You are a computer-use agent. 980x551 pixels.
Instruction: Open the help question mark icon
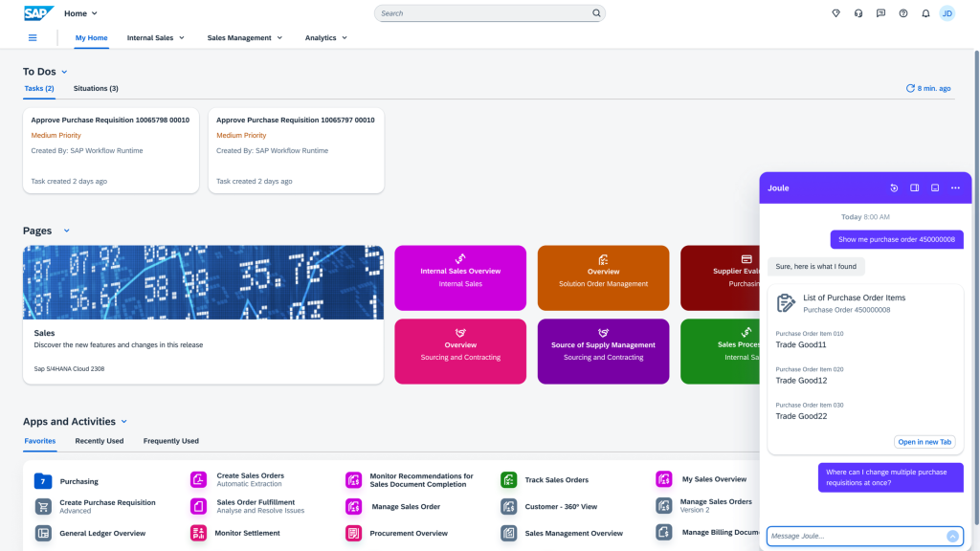903,13
